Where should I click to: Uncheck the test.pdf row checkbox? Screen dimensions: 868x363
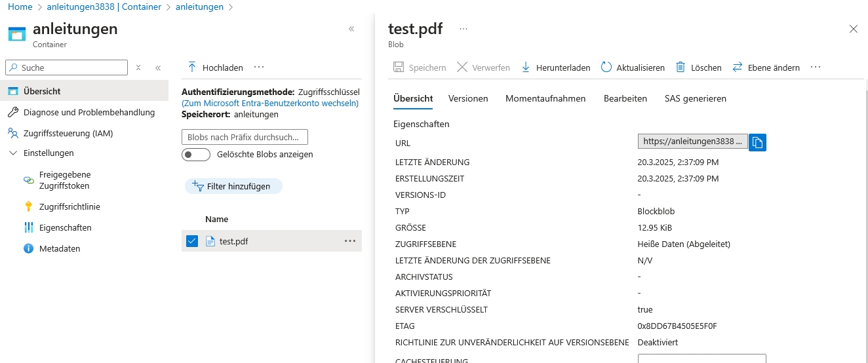point(192,241)
